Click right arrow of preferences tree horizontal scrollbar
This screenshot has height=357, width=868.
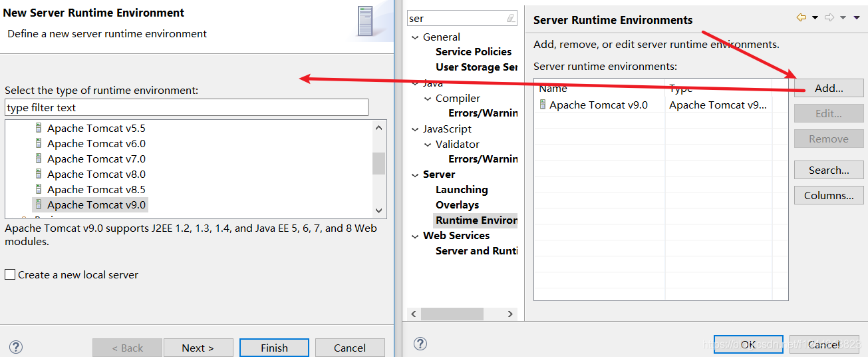(511, 314)
